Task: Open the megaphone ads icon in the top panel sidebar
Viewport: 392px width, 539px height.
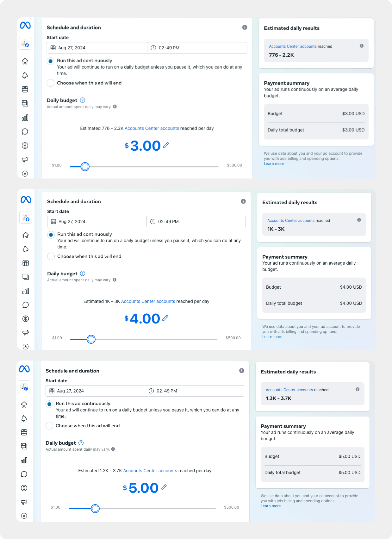Action: tap(25, 160)
